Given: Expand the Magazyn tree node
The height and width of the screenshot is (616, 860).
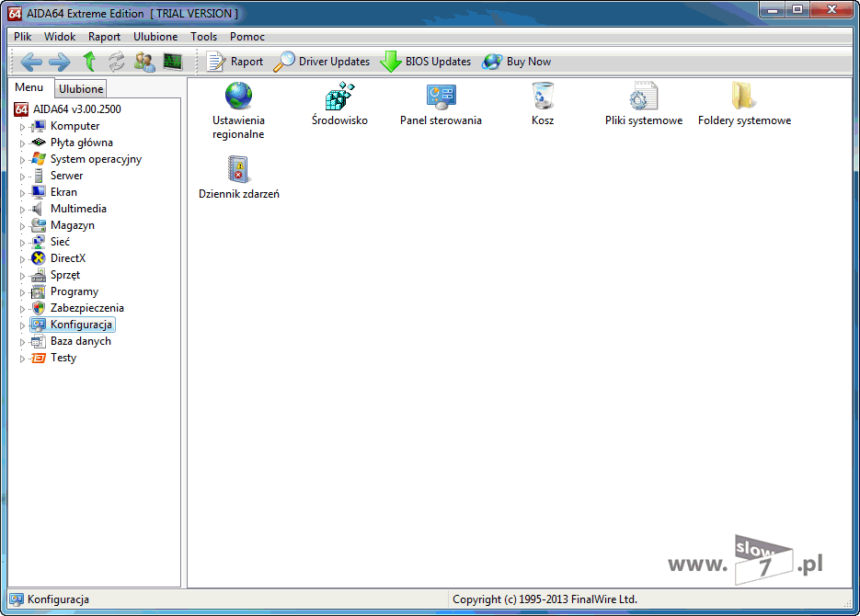Looking at the screenshot, I should (x=22, y=226).
